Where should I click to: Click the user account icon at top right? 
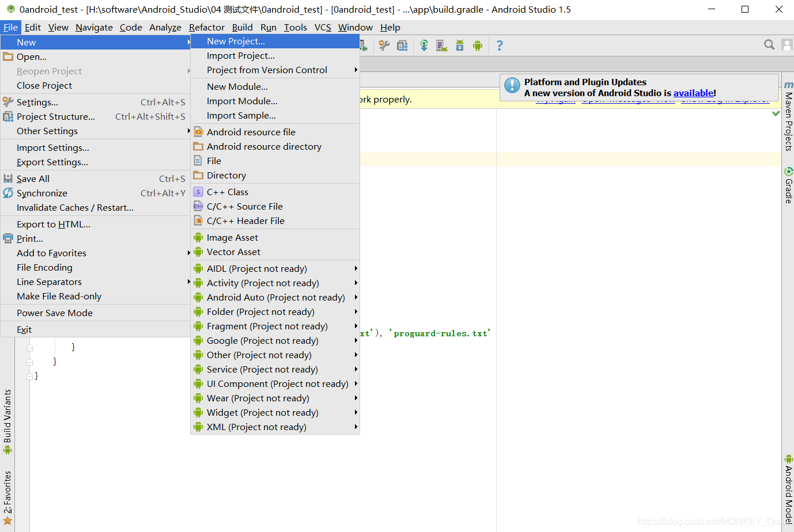tap(787, 45)
